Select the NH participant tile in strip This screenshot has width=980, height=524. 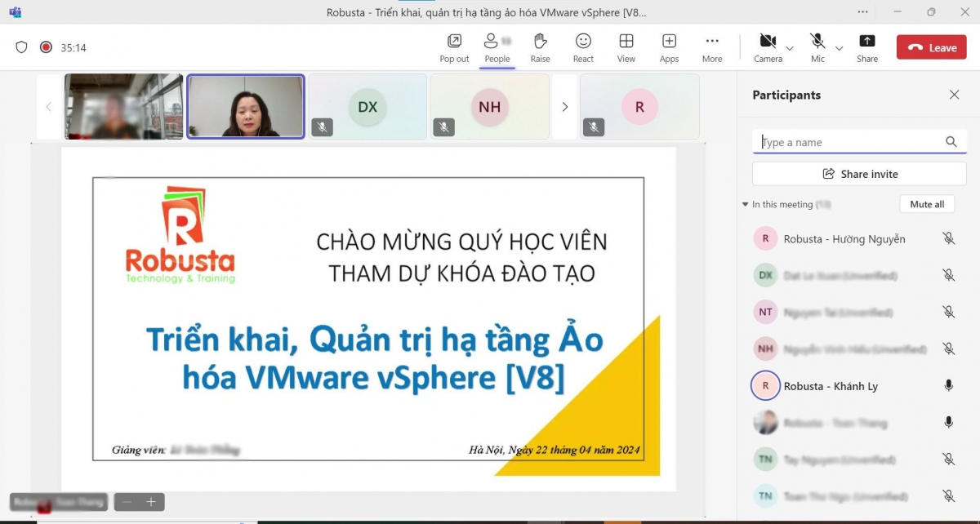489,107
